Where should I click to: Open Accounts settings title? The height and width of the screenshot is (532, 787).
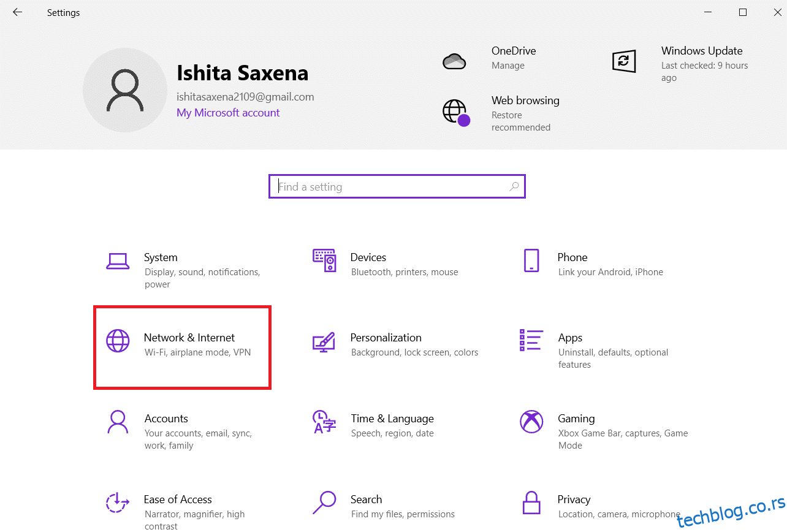(x=166, y=419)
